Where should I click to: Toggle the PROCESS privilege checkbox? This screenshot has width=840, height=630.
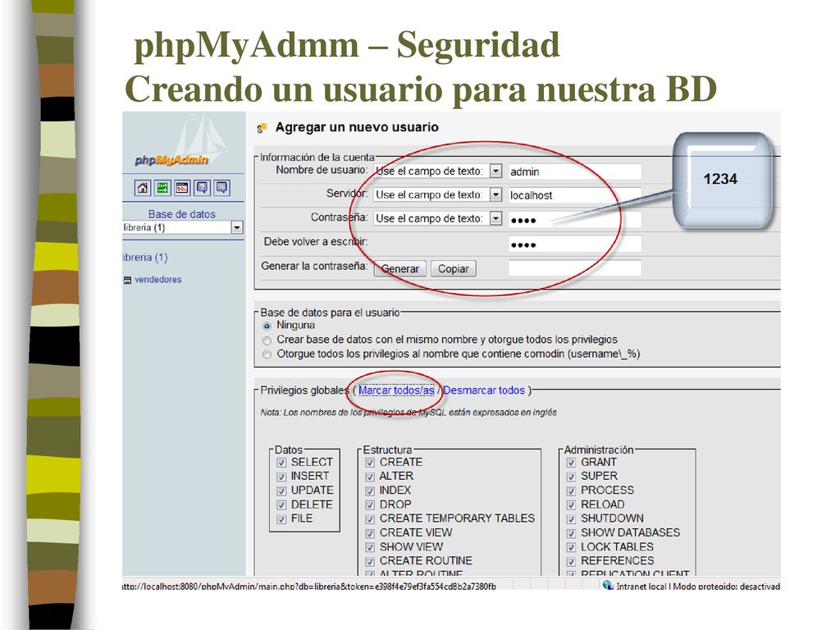point(571,491)
